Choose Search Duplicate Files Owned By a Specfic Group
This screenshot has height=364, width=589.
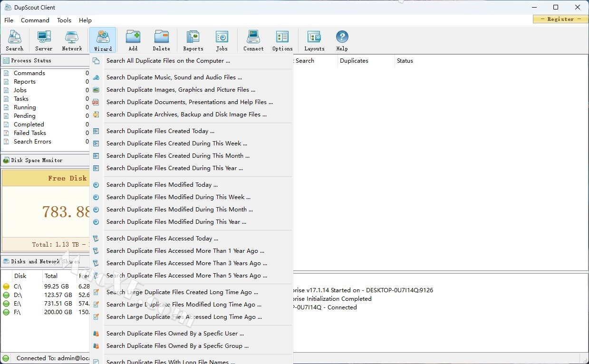(191, 346)
